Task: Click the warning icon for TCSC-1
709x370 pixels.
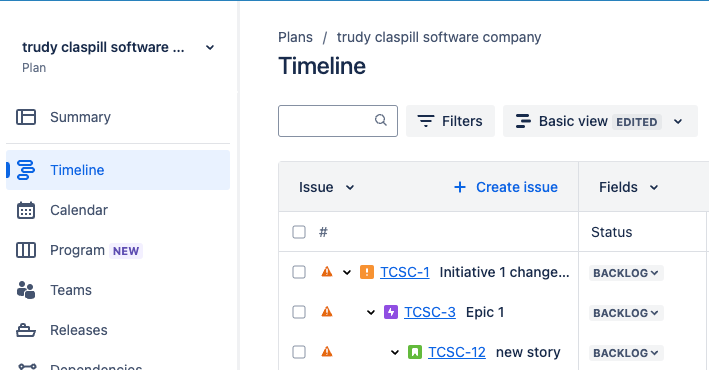Action: pos(326,272)
